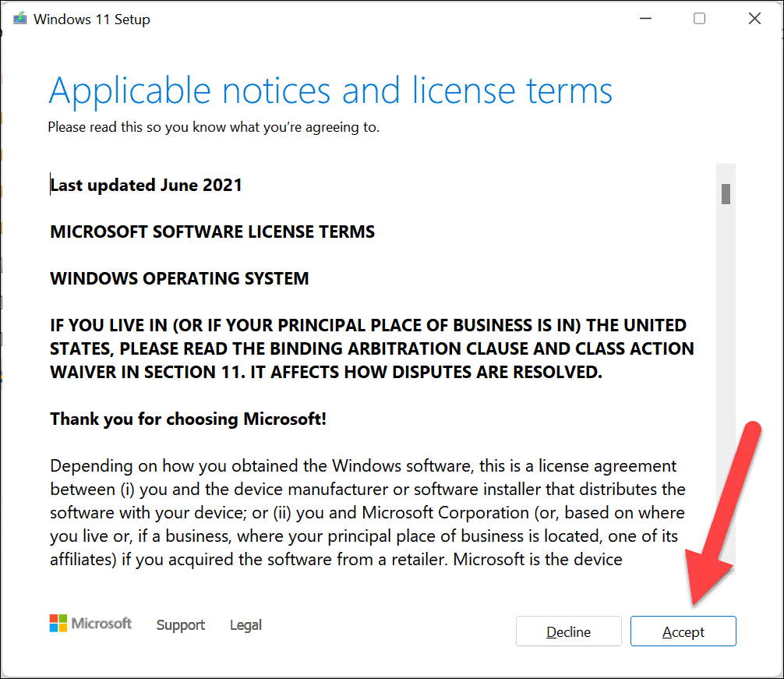Image resolution: width=784 pixels, height=679 pixels.
Task: Accept the license terms
Action: (x=683, y=631)
